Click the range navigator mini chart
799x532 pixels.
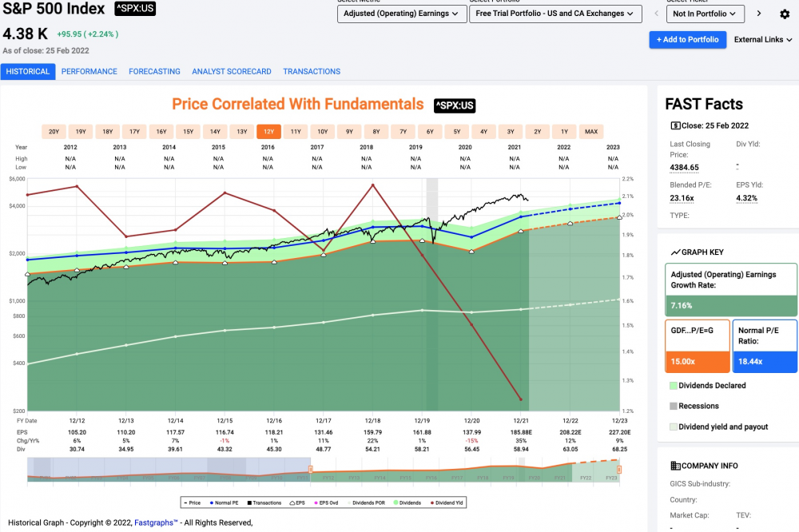[323, 470]
